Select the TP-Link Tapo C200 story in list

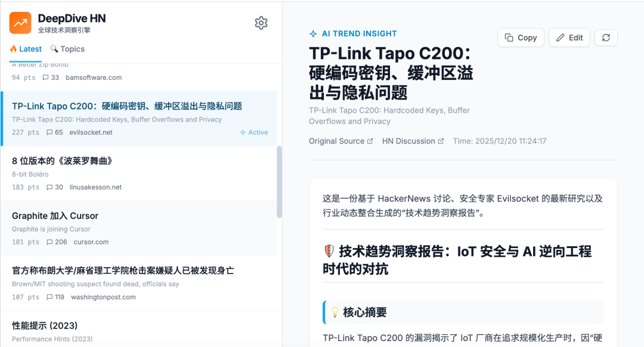tap(139, 119)
